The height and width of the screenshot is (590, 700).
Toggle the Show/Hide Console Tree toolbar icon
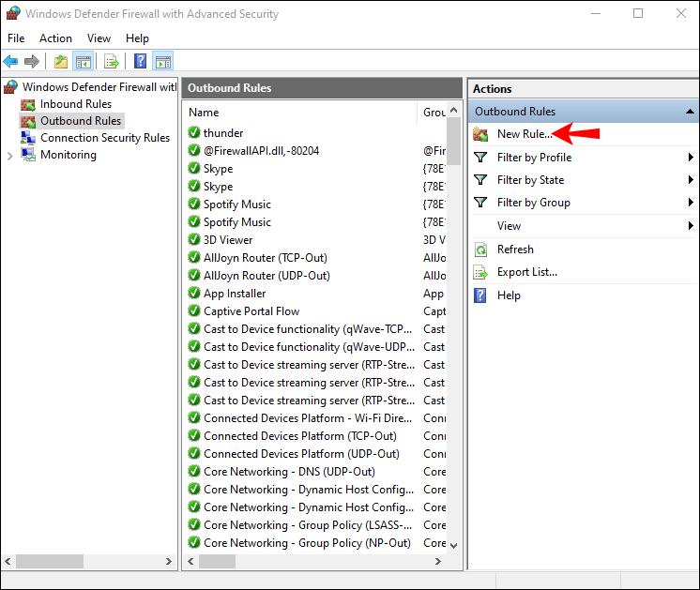click(84, 61)
